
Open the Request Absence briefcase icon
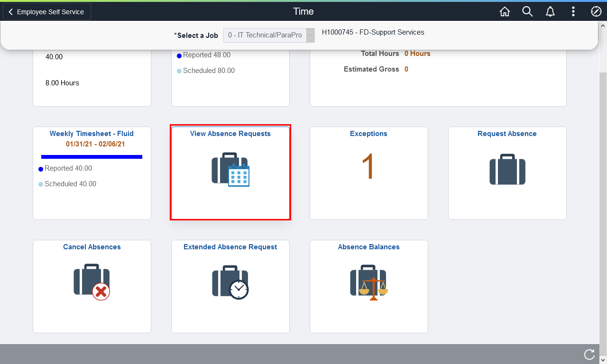[507, 170]
